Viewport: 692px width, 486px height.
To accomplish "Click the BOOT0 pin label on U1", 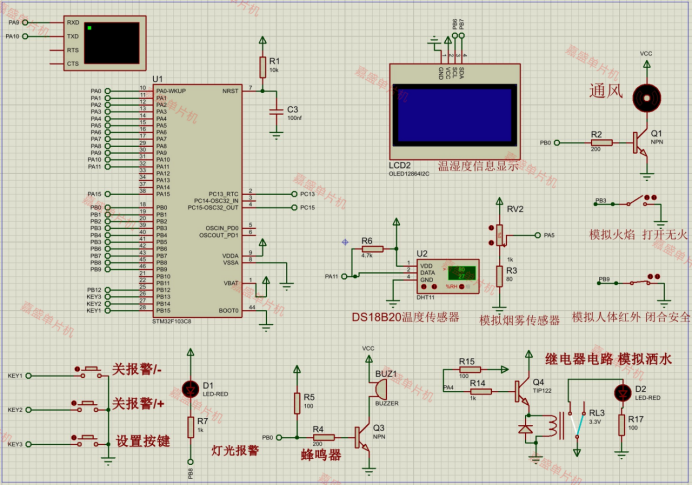I will pos(229,311).
